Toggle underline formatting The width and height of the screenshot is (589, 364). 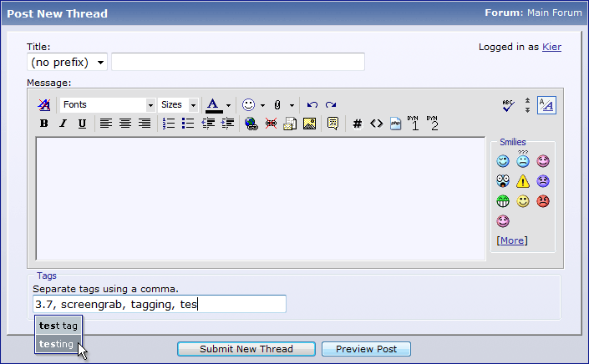[82, 124]
